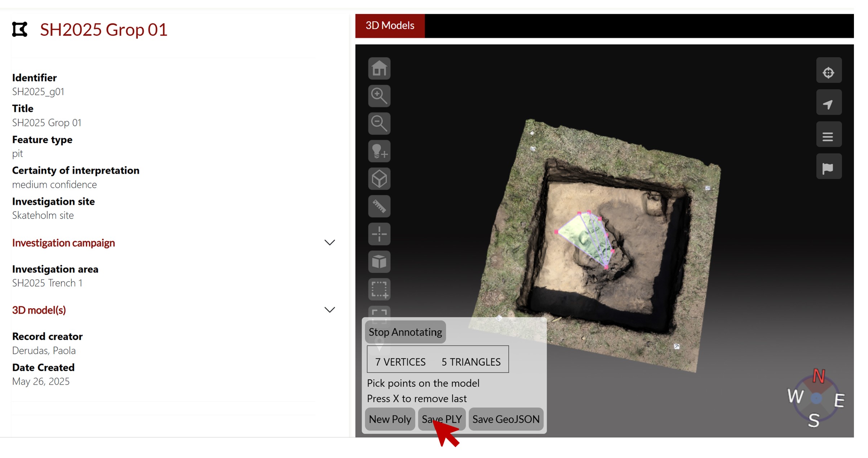Open the hamburger menu icon in the viewer
The width and height of the screenshot is (868, 458).
click(x=828, y=136)
